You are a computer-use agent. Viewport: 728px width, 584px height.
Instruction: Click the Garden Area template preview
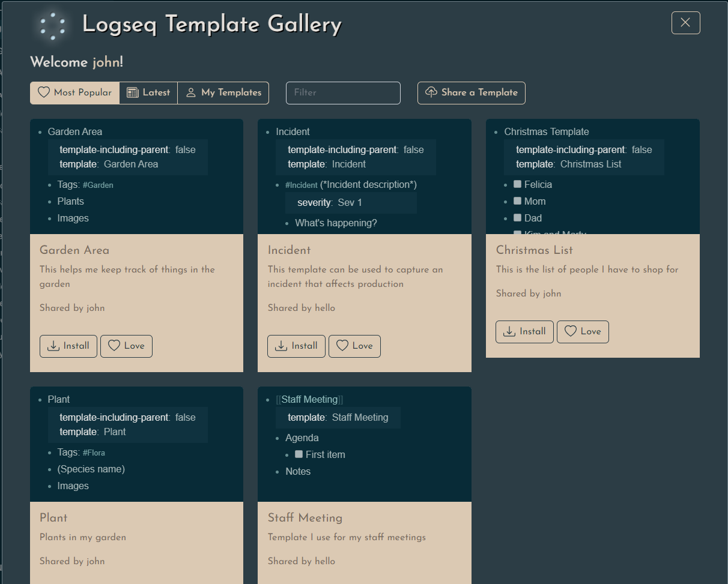coord(137,176)
